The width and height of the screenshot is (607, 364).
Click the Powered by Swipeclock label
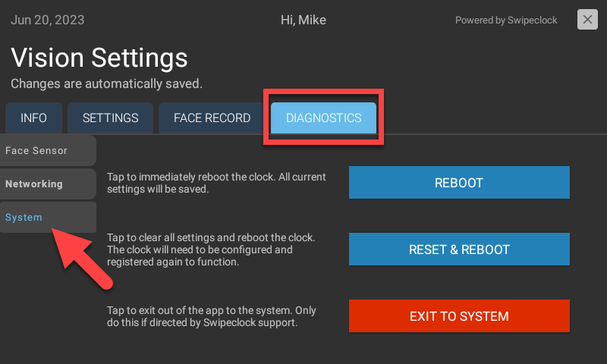(x=506, y=20)
